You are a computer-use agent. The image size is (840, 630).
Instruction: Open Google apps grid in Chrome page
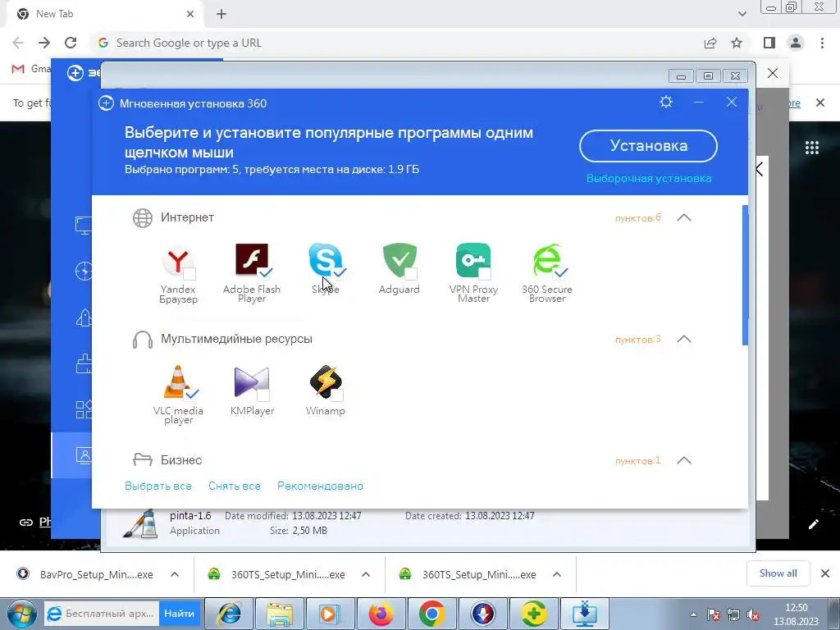[x=812, y=148]
